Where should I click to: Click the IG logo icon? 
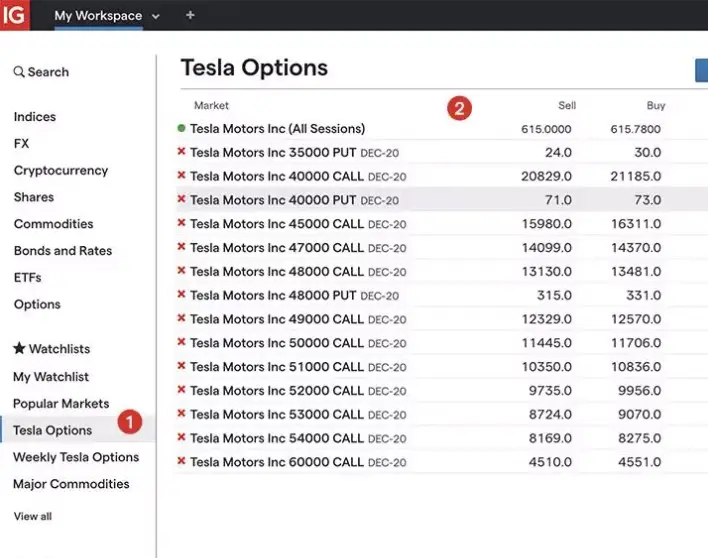pos(15,15)
